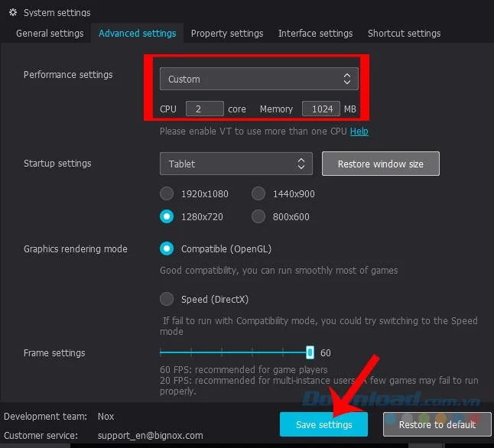Image resolution: width=494 pixels, height=448 pixels.
Task: Click the Restore window size button
Action: 381,164
